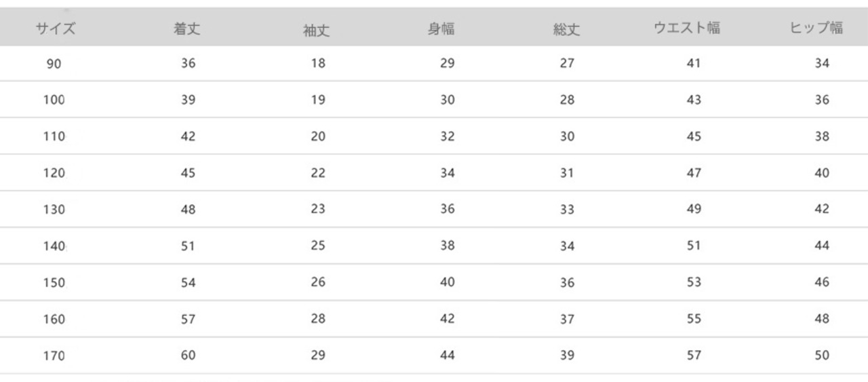The image size is (868, 382).
Task: Click the 着丈 column header
Action: [x=187, y=29]
